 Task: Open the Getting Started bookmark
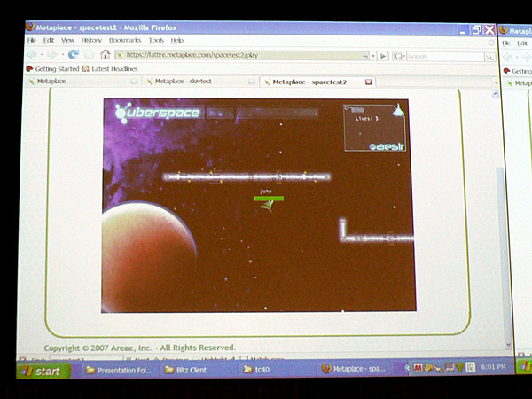pyautogui.click(x=52, y=69)
